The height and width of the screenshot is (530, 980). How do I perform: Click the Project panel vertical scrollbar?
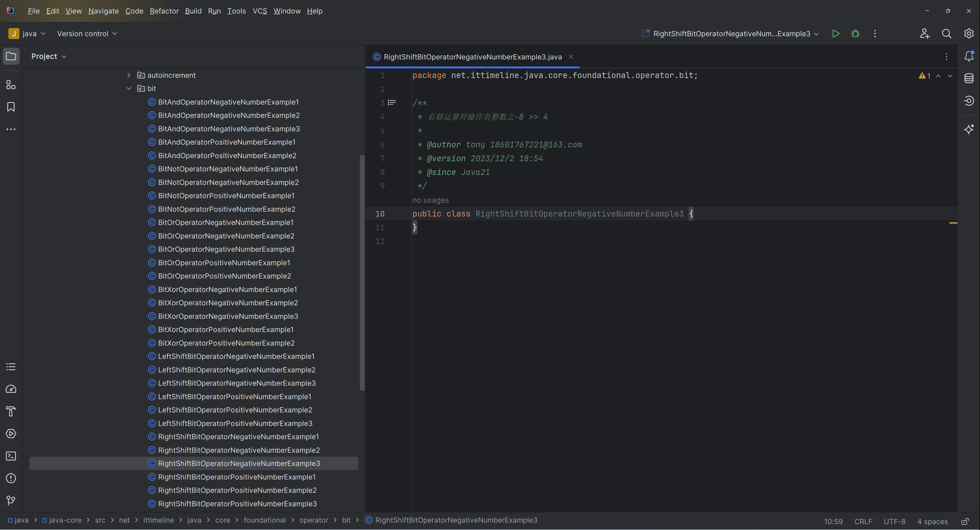[362, 272]
